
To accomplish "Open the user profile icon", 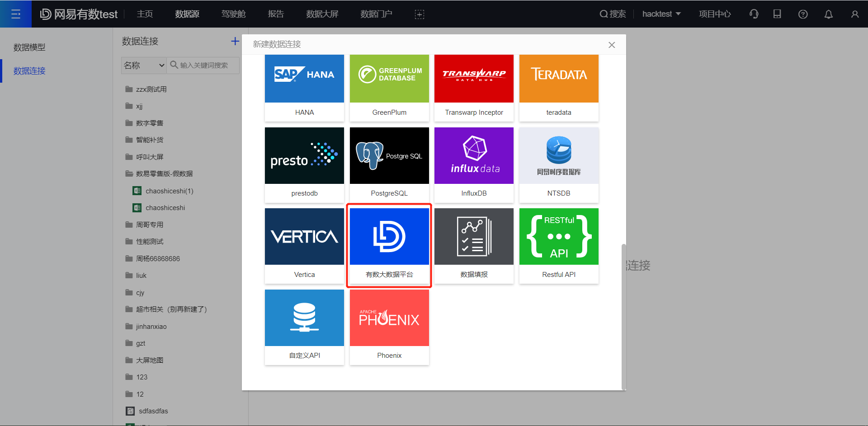I will (x=855, y=14).
